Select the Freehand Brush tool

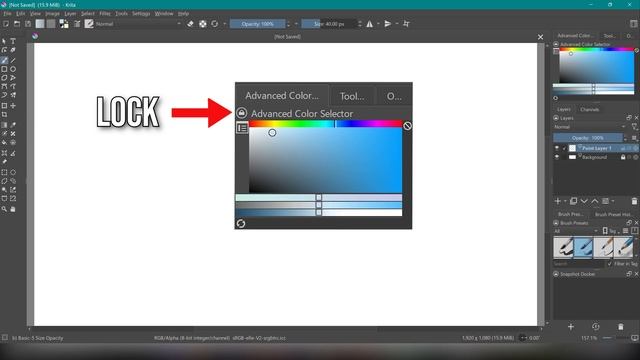pyautogui.click(x=4, y=60)
